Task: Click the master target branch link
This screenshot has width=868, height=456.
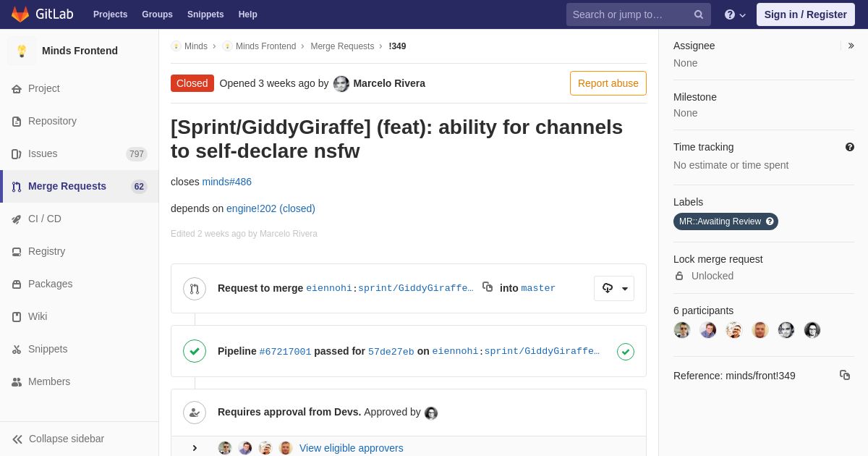Action: [x=538, y=288]
